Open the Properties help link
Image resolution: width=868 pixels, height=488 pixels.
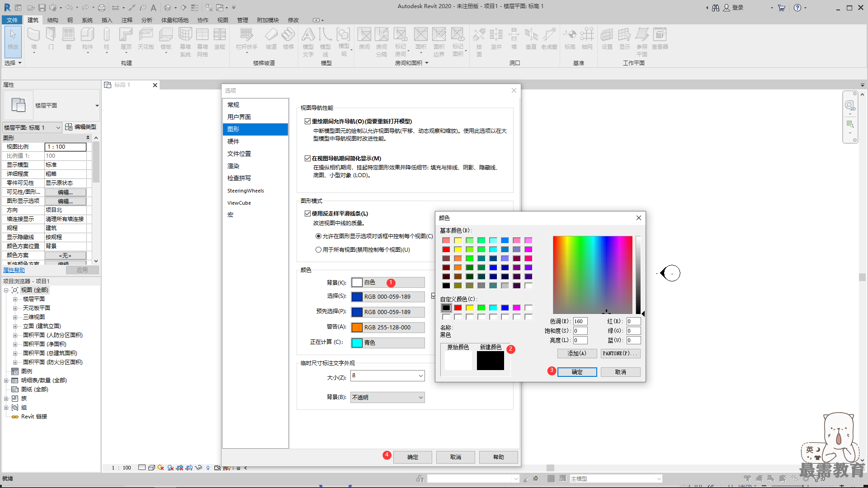click(14, 270)
